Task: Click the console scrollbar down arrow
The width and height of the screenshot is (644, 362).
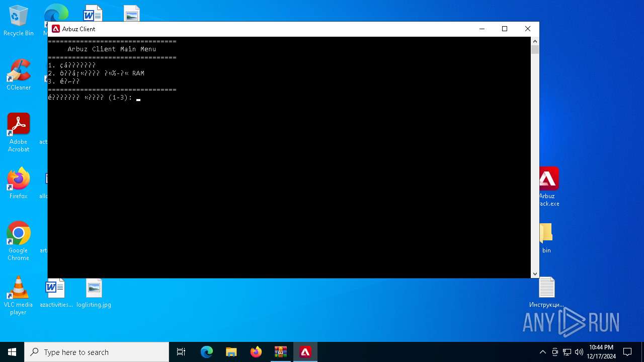Action: coord(535,274)
